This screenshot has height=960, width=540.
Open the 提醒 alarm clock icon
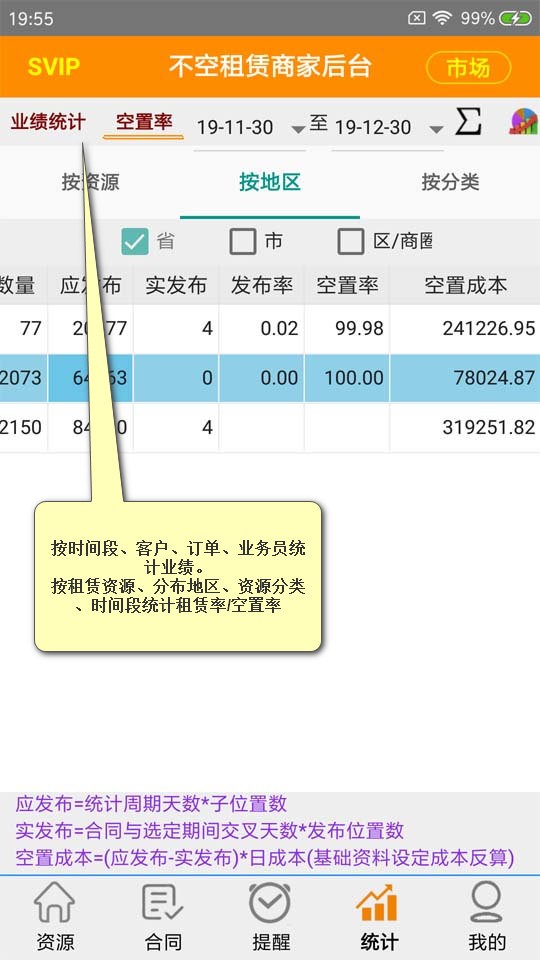pyautogui.click(x=270, y=902)
